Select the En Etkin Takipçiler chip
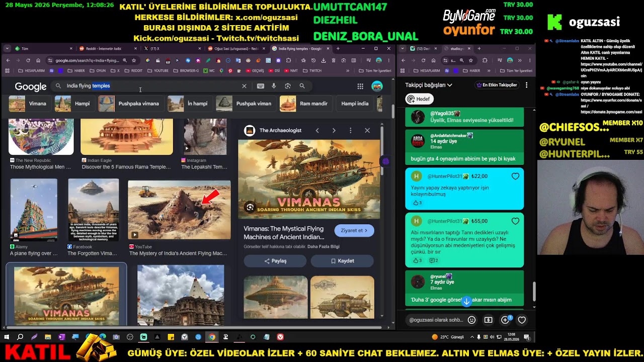 pyautogui.click(x=497, y=85)
